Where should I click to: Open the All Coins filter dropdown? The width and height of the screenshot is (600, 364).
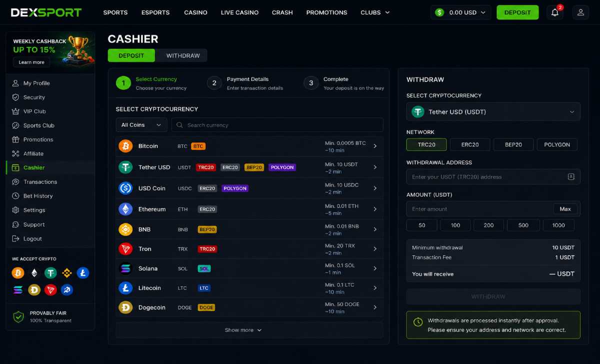pos(141,125)
